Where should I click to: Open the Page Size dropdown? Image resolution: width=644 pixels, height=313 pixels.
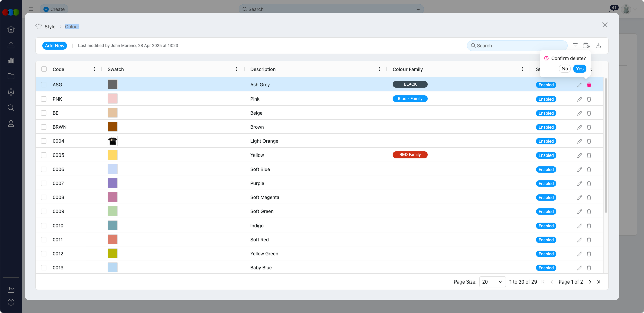tap(492, 282)
